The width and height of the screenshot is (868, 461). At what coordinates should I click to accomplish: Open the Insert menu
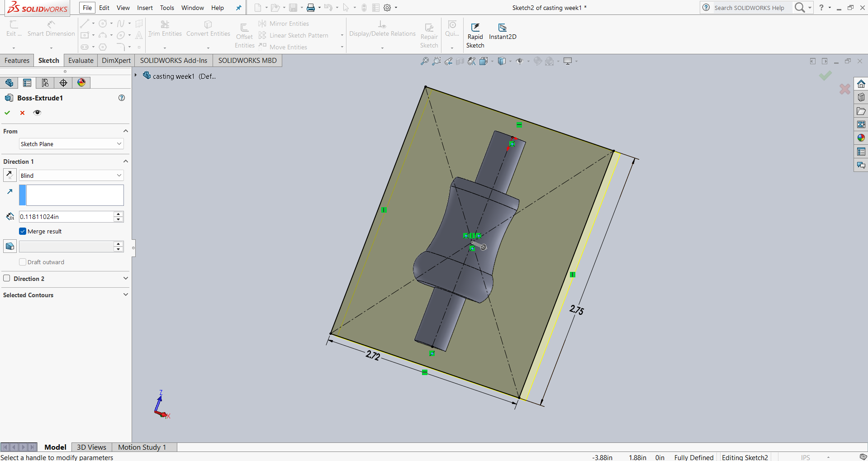pos(145,8)
